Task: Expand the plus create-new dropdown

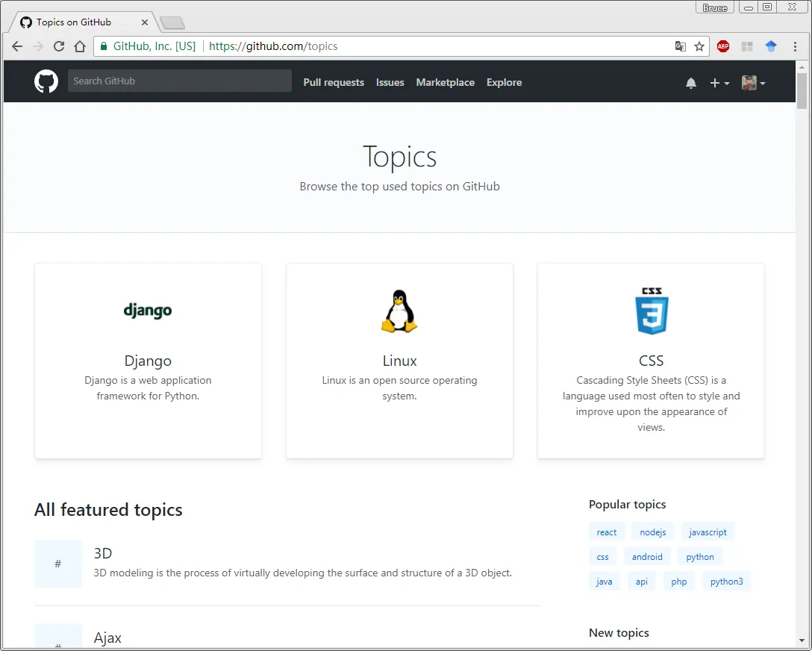Action: tap(719, 83)
